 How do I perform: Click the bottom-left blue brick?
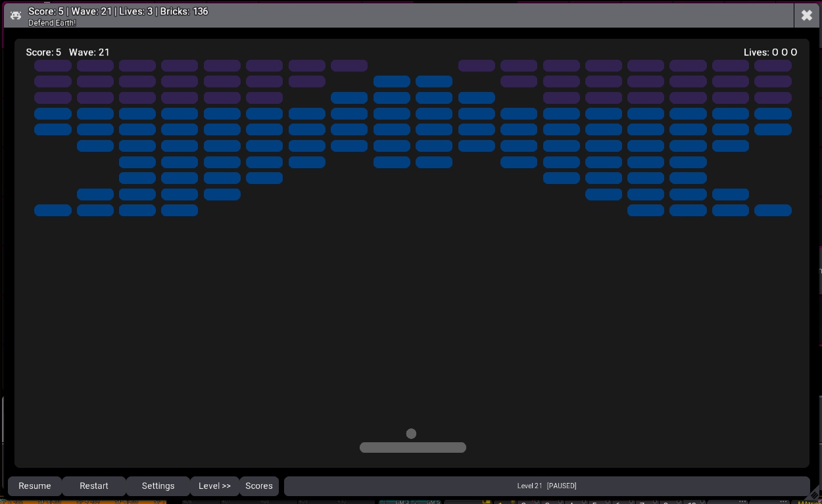[53, 210]
